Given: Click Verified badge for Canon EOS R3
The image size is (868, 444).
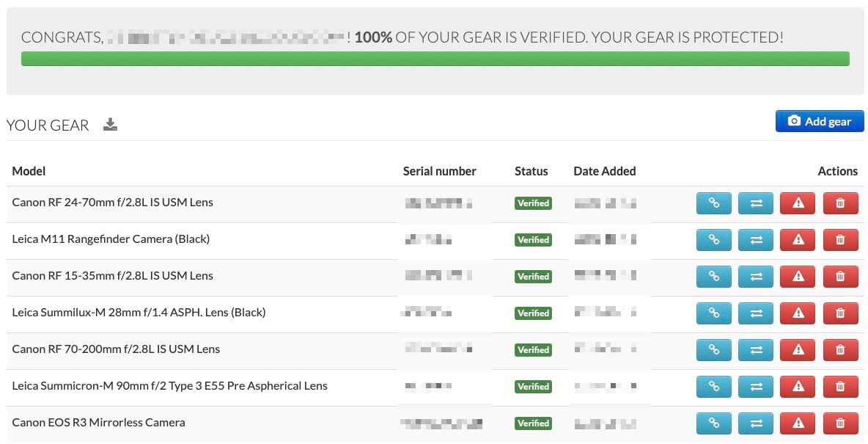Looking at the screenshot, I should coord(533,423).
